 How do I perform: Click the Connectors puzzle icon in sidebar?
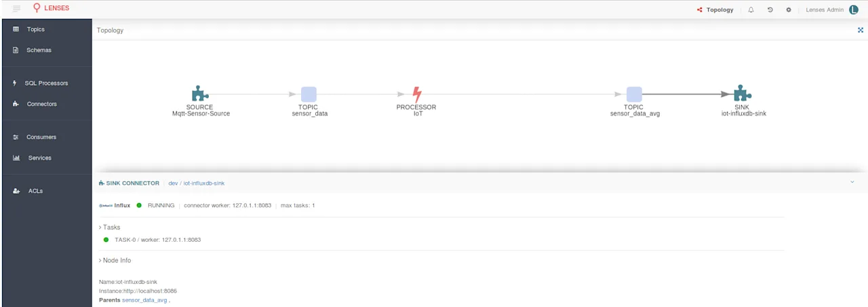[x=16, y=104]
